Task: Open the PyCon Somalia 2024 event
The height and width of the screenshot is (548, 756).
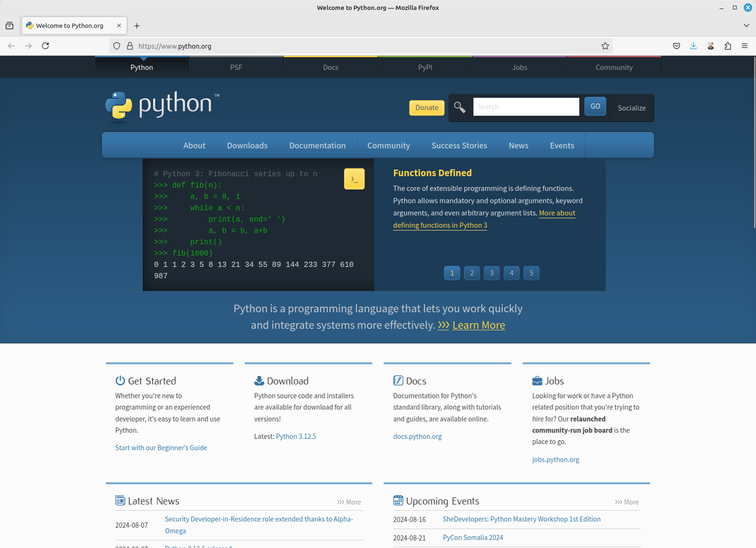Action: coord(473,538)
